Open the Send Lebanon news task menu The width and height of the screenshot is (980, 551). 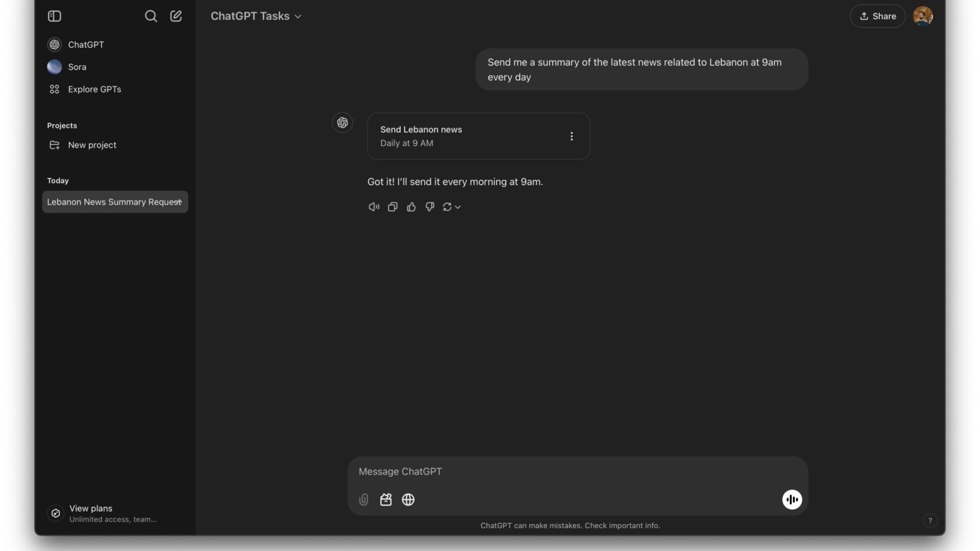[571, 136]
